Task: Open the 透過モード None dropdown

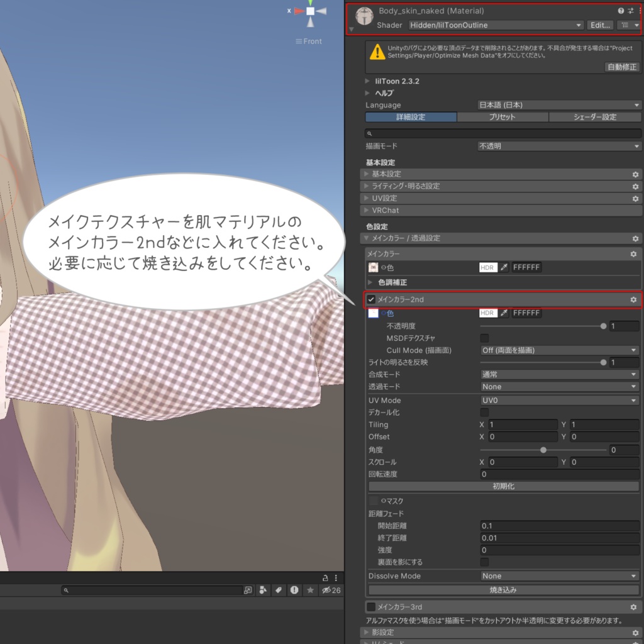Action: coord(559,387)
